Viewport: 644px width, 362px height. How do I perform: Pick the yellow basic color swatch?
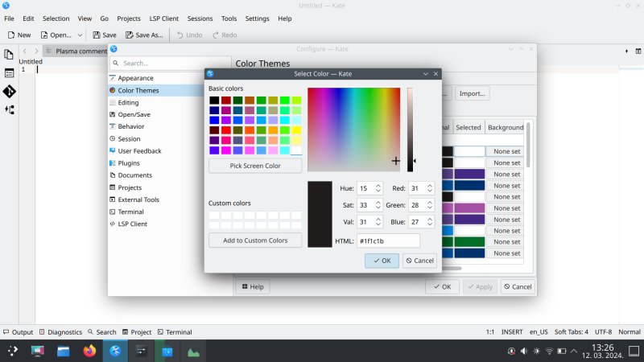(296, 130)
